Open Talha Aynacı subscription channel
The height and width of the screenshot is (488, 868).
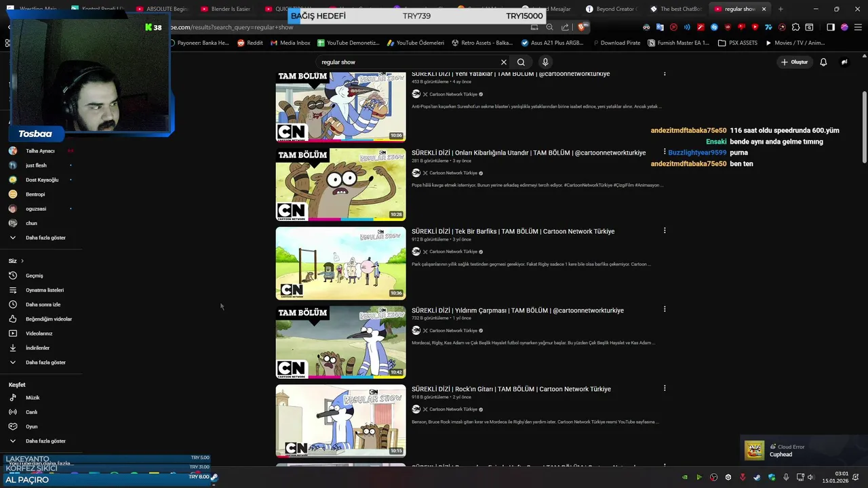pos(41,151)
